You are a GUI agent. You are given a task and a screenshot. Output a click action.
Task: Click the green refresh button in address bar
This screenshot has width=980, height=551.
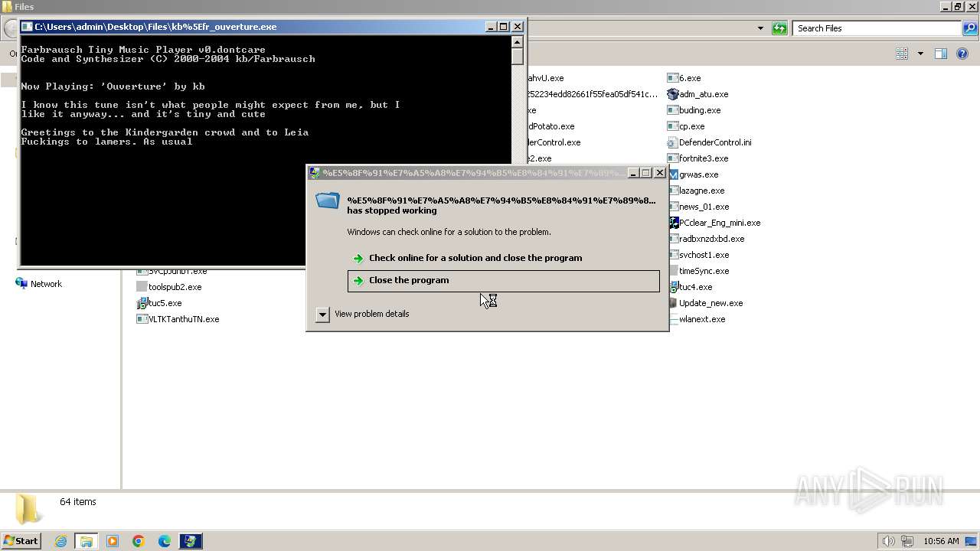pos(779,28)
